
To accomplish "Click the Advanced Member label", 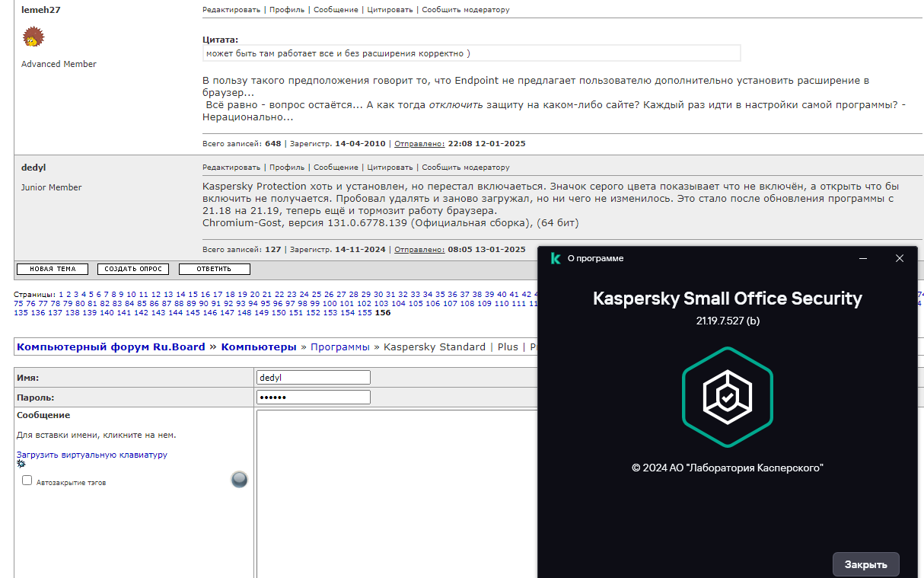I will [59, 64].
